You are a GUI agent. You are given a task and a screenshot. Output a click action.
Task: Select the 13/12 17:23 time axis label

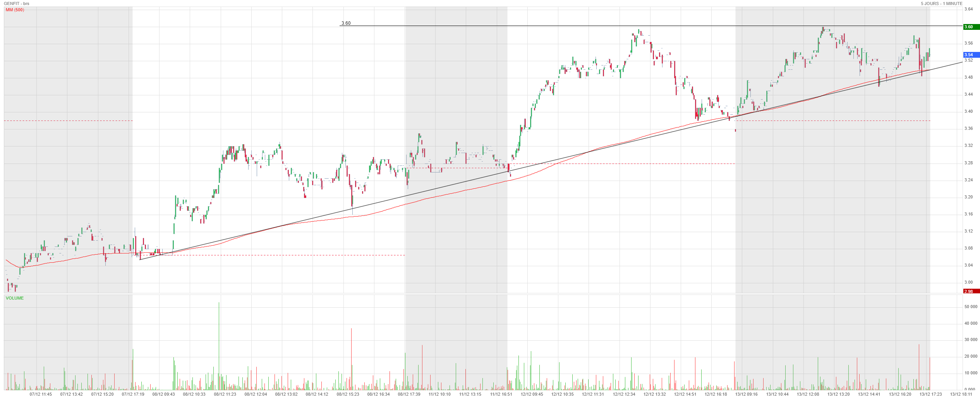point(930,394)
